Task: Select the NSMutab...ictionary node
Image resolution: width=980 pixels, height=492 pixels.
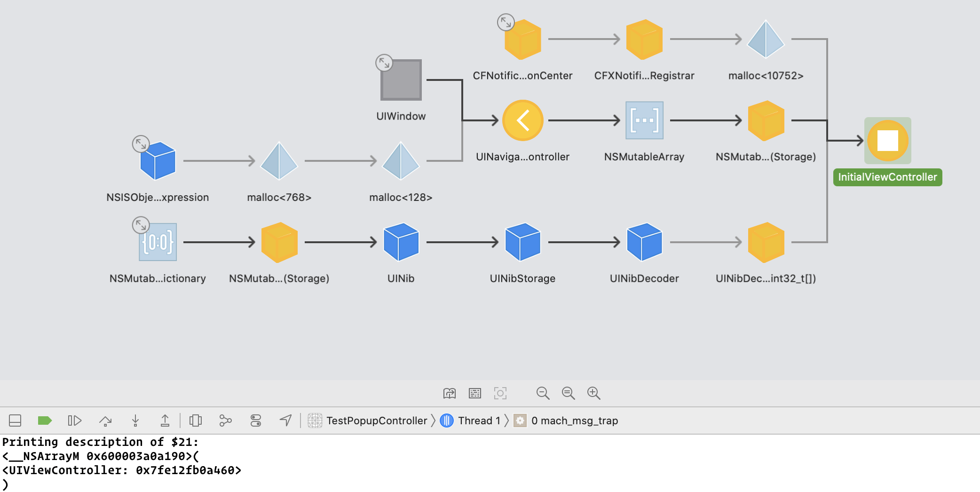Action: pyautogui.click(x=158, y=242)
